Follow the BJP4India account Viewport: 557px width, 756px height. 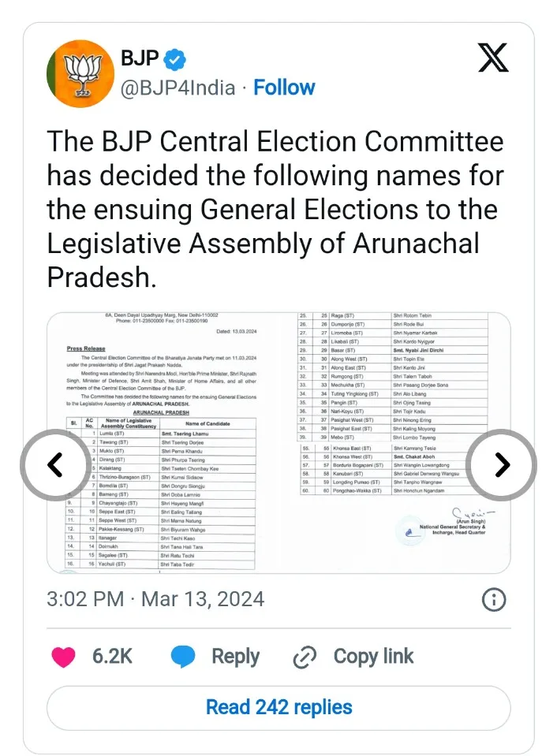[284, 88]
